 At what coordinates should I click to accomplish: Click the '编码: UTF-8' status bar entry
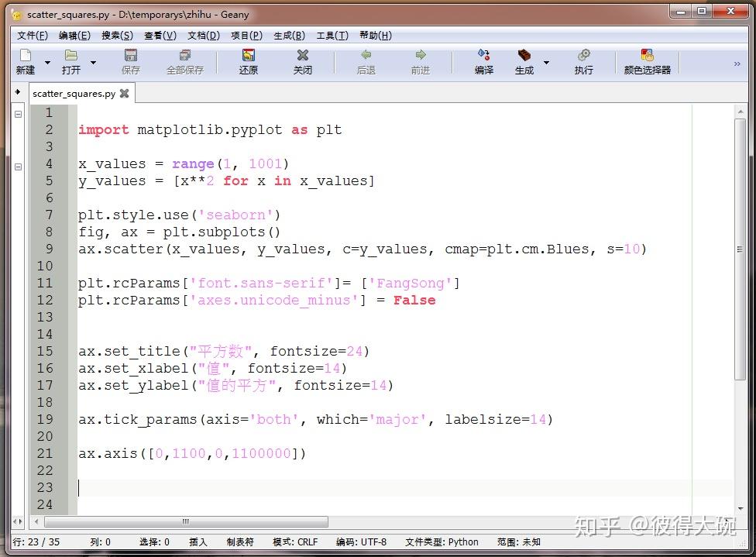361,542
